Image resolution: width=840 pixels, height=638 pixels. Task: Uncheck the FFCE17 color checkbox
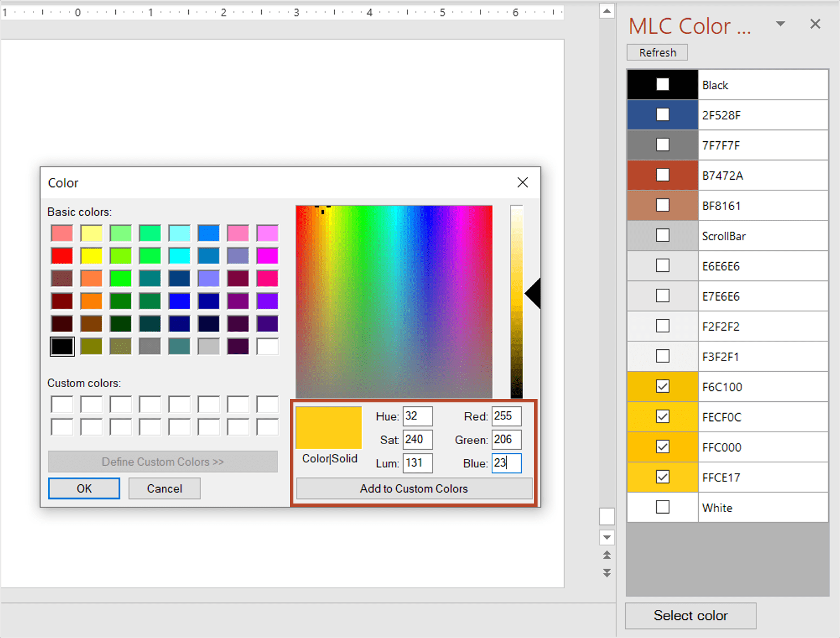pos(663,477)
